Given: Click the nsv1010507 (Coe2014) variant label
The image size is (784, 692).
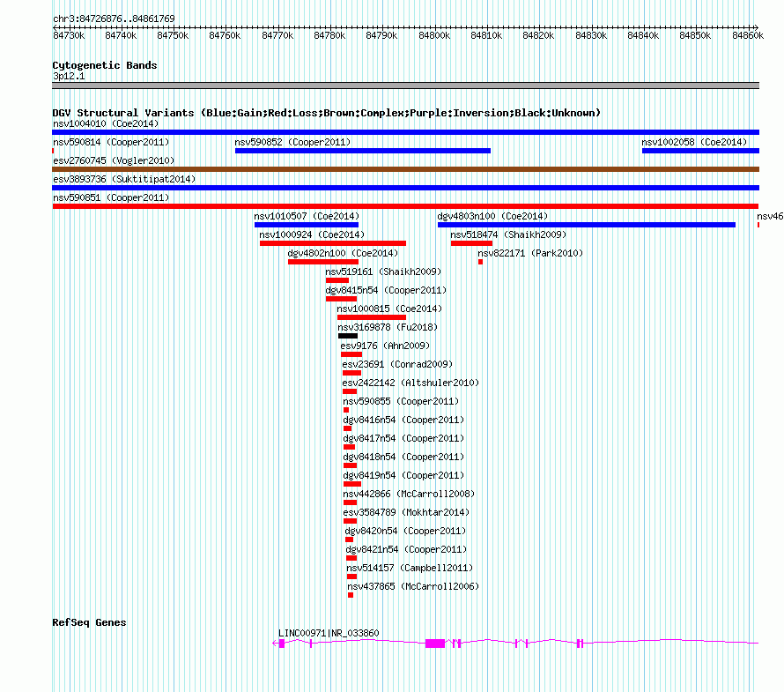Looking at the screenshot, I should click(x=307, y=216).
